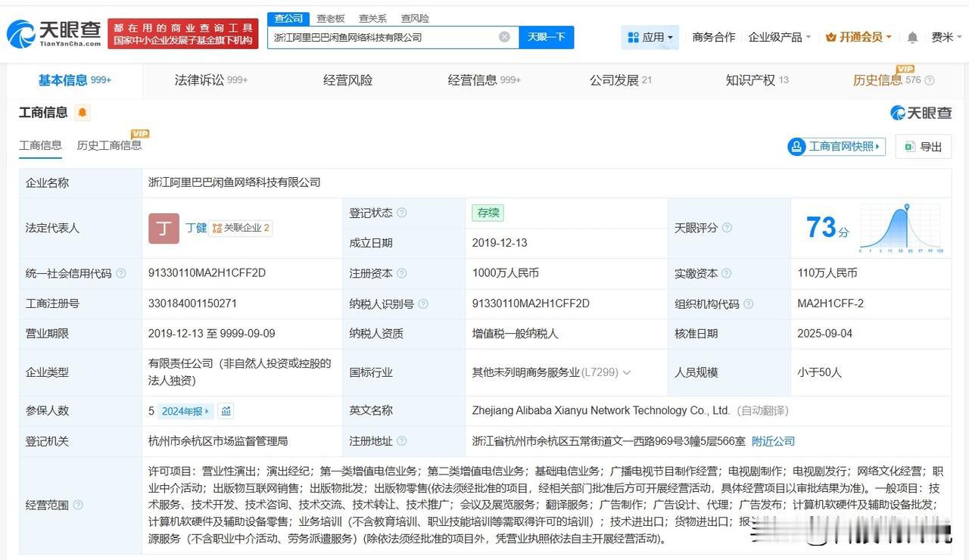Click the 天眼一下 search button
This screenshot has height=560, width=969.
click(x=547, y=37)
